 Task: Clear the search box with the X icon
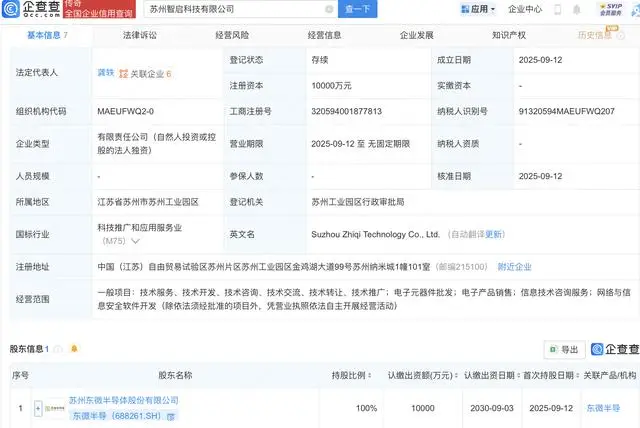[x=327, y=9]
